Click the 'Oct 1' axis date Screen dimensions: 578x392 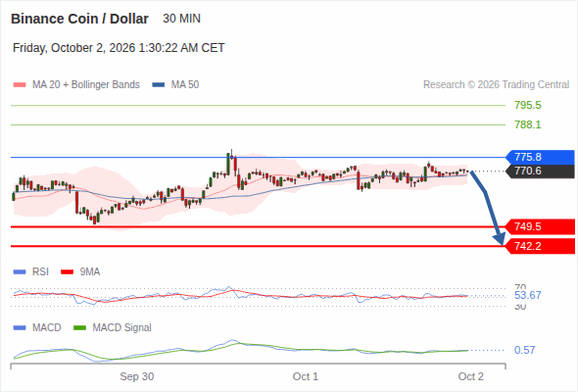[x=306, y=376]
